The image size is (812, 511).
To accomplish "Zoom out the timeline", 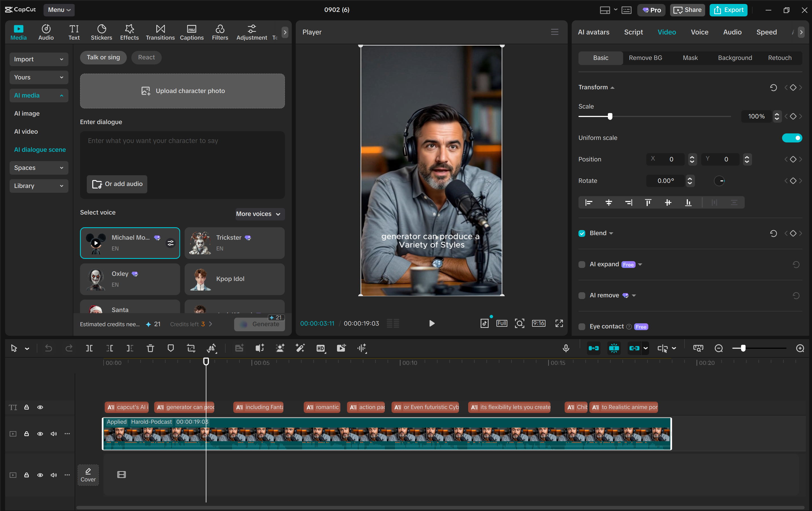I will [x=719, y=348].
